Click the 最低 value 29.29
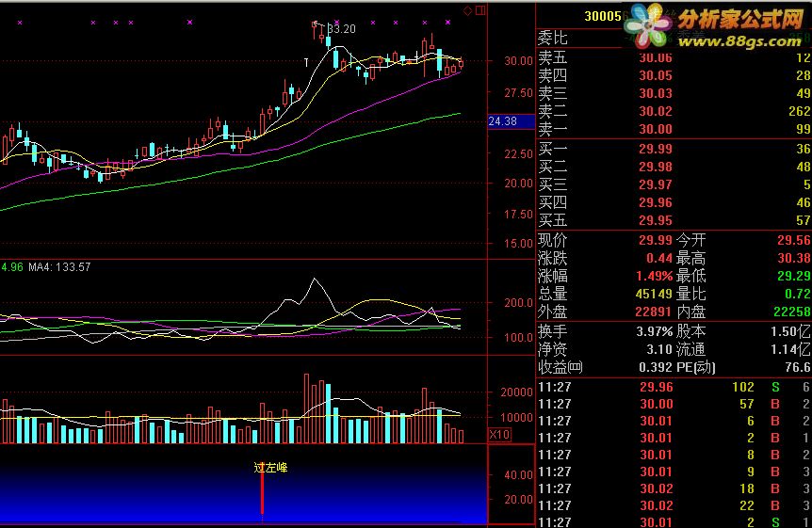 click(793, 276)
